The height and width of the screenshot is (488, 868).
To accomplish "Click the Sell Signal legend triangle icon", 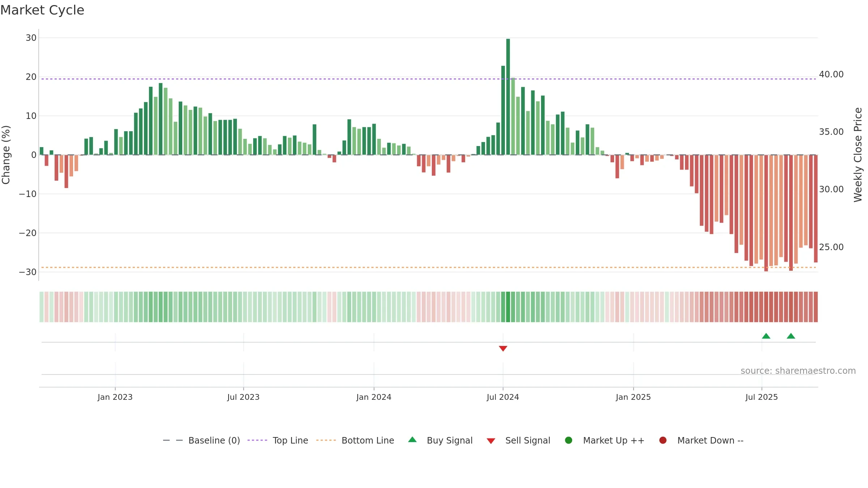I will 491,441.
